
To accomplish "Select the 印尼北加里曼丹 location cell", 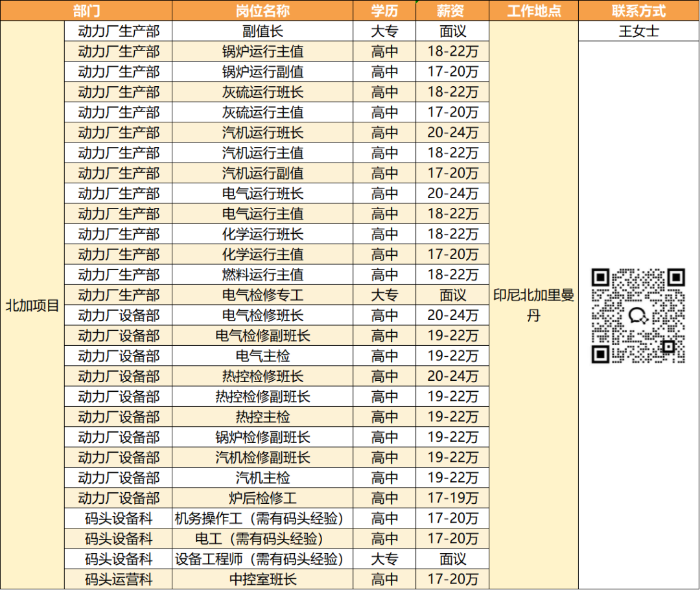I will [x=534, y=305].
